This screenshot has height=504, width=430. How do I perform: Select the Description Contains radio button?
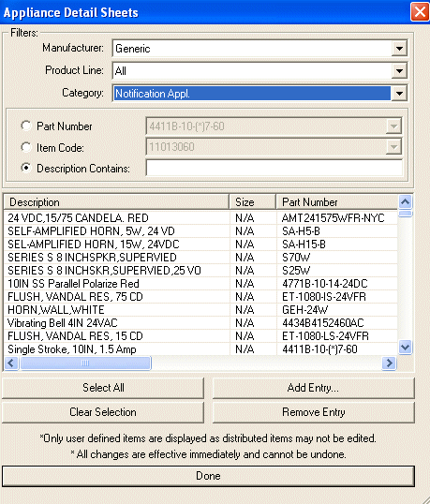[26, 168]
